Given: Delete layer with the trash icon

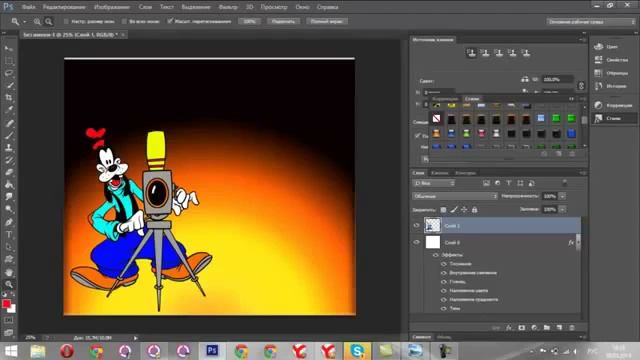Looking at the screenshot, I should coord(572,328).
